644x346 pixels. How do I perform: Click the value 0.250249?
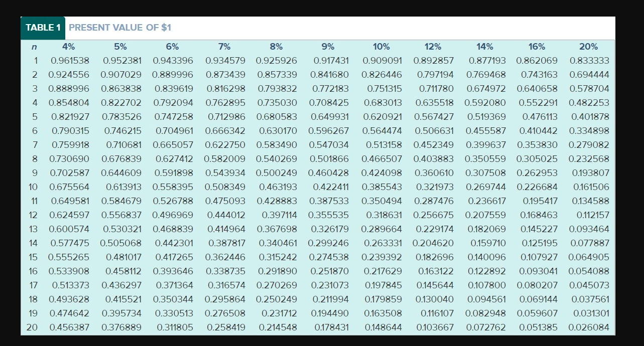pos(277,299)
